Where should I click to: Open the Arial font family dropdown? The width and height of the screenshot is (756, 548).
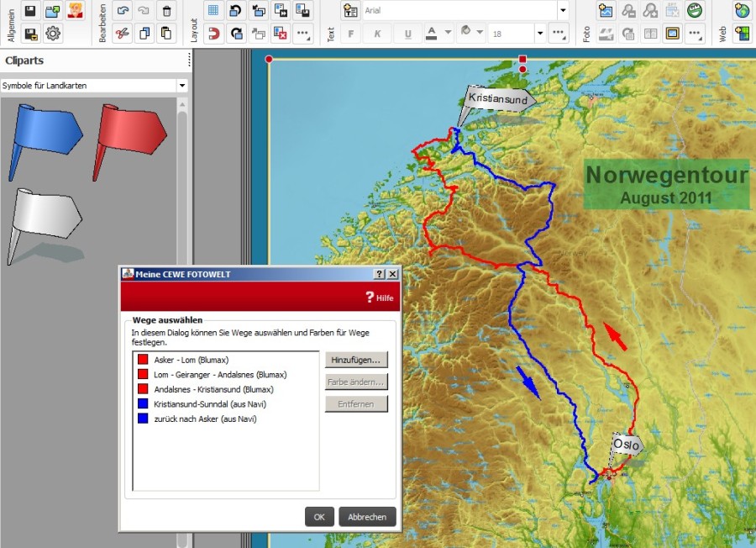[563, 11]
